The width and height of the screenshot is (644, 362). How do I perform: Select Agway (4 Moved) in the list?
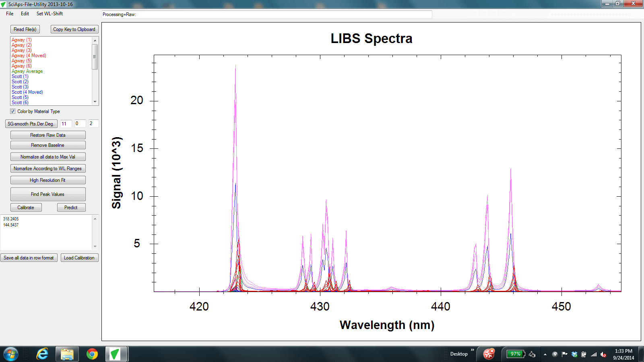coord(29,56)
